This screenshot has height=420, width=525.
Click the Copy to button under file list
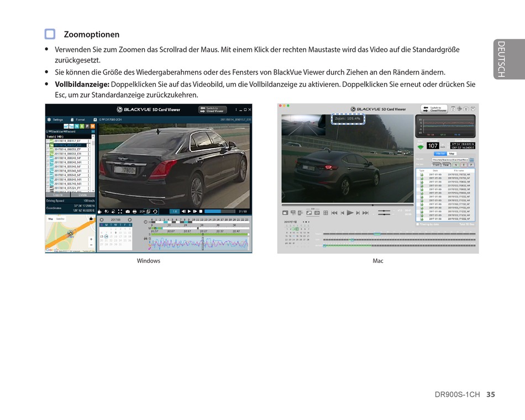[x=58, y=195]
